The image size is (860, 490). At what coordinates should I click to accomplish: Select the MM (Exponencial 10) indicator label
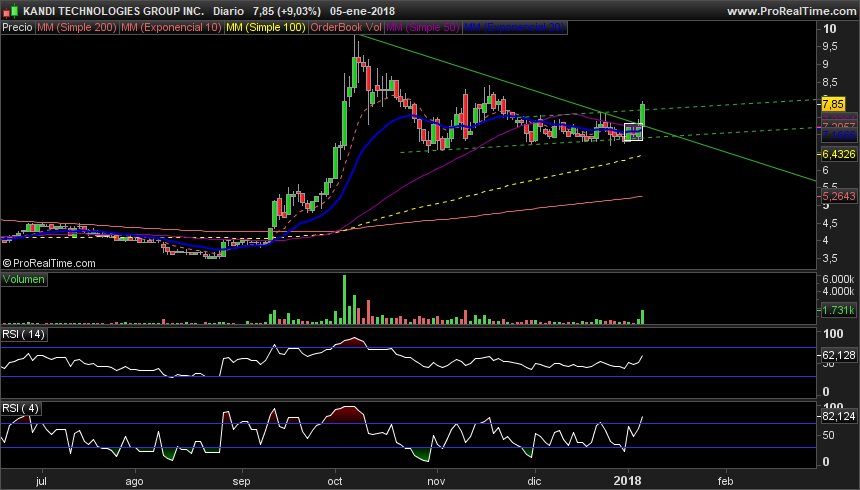[171, 27]
